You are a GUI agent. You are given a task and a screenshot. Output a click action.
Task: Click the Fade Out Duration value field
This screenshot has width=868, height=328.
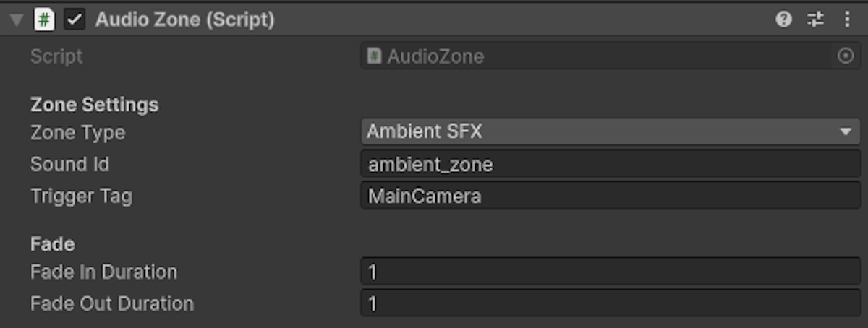point(610,303)
